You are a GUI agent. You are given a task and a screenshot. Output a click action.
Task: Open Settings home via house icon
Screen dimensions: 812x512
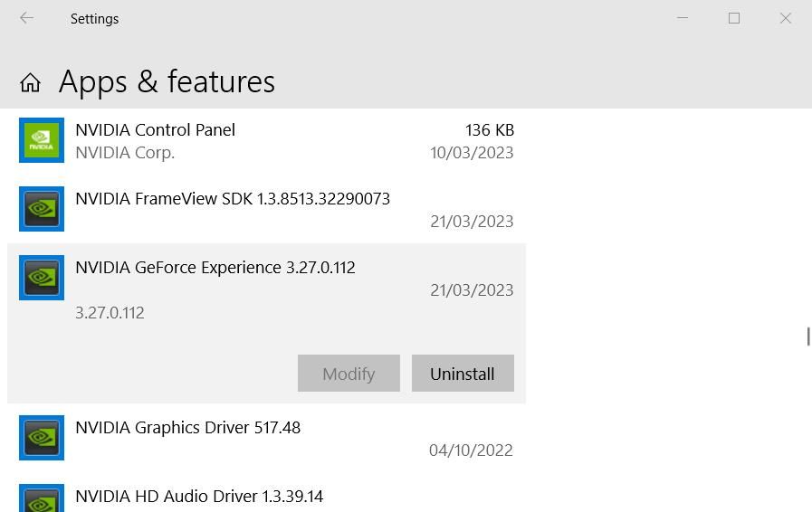point(30,83)
